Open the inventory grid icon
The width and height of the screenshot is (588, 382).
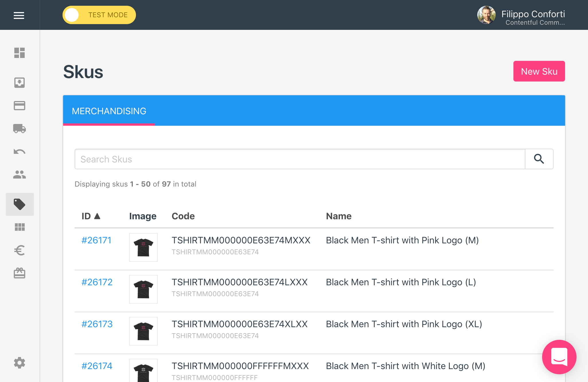pos(20,227)
